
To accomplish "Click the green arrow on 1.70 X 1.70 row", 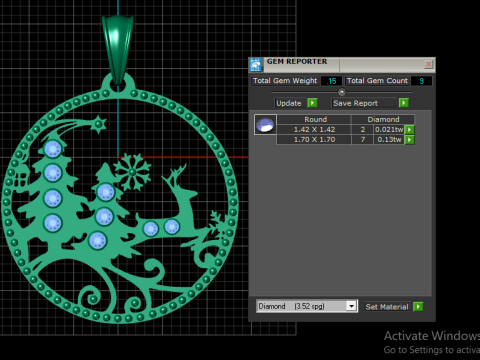I will [x=410, y=139].
